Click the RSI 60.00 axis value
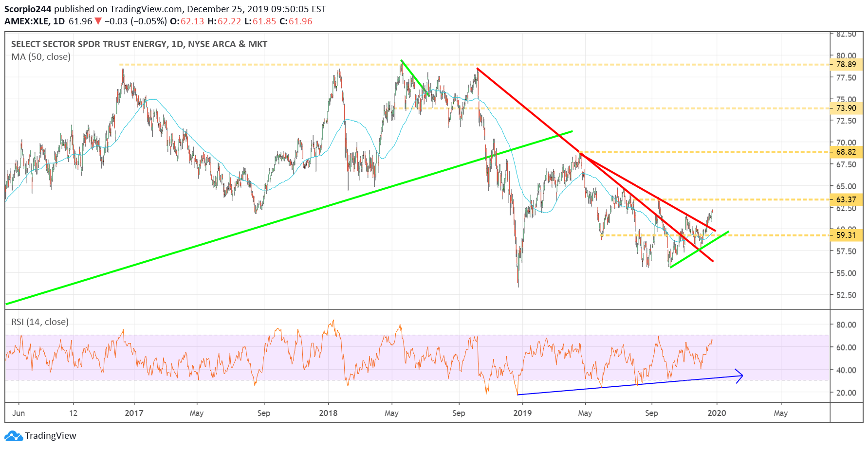Screen dimensions: 868x449 click(x=846, y=347)
